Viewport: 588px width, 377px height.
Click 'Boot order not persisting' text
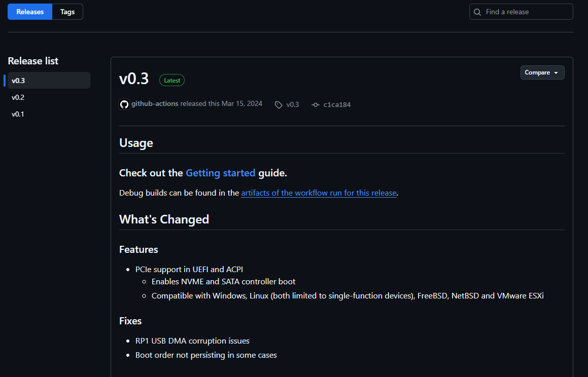click(x=181, y=355)
